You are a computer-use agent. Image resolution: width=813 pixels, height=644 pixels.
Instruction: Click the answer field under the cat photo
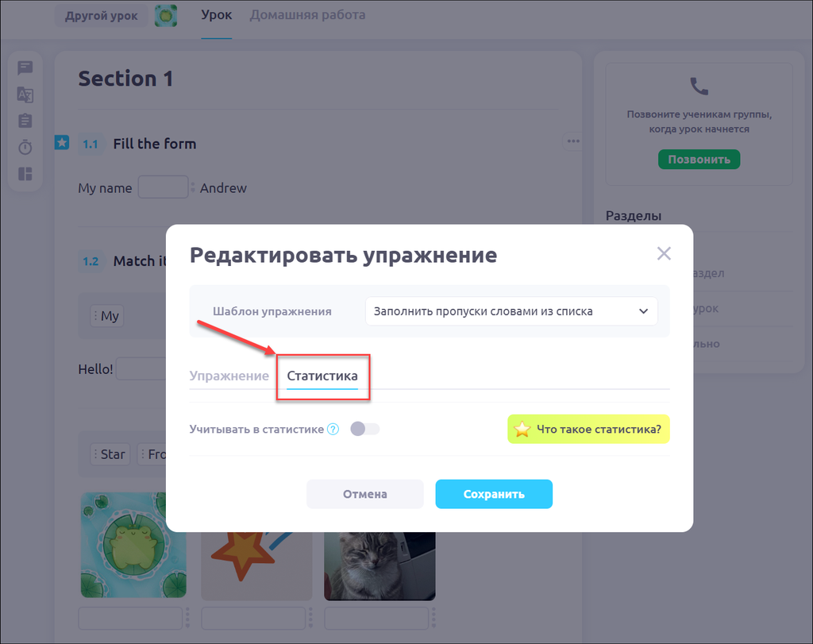pyautogui.click(x=376, y=619)
